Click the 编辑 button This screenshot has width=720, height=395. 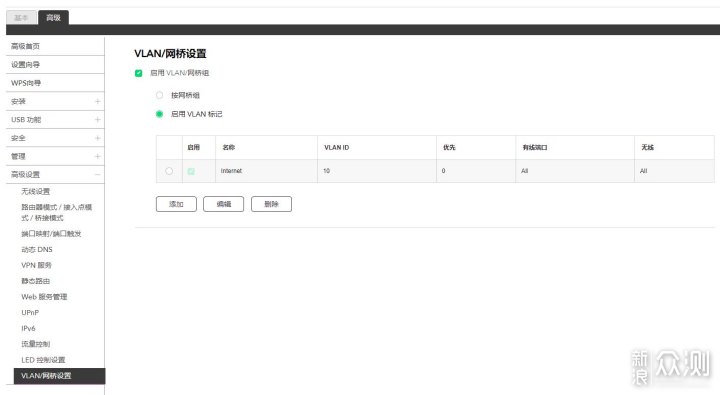click(x=224, y=204)
